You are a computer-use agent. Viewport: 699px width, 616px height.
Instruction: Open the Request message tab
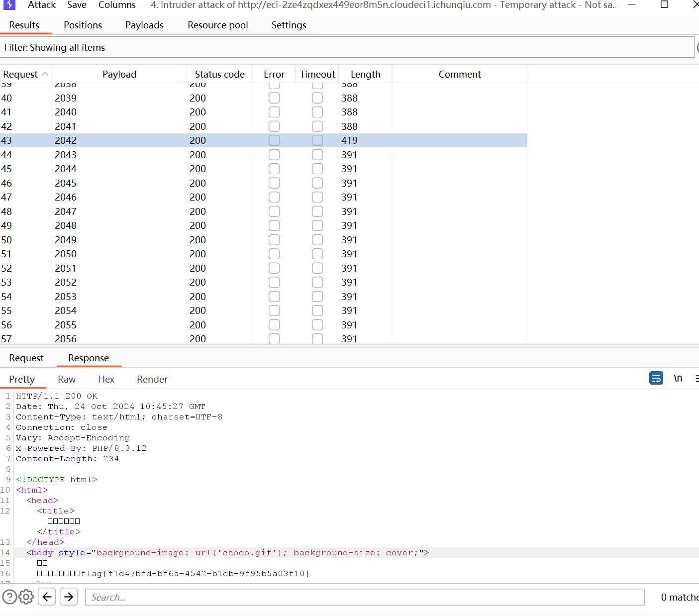tap(26, 358)
